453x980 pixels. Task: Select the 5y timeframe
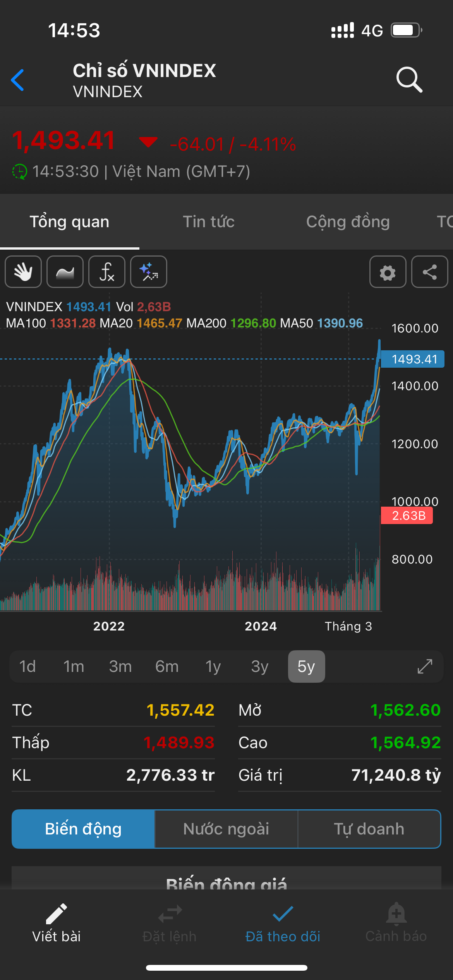point(306,666)
